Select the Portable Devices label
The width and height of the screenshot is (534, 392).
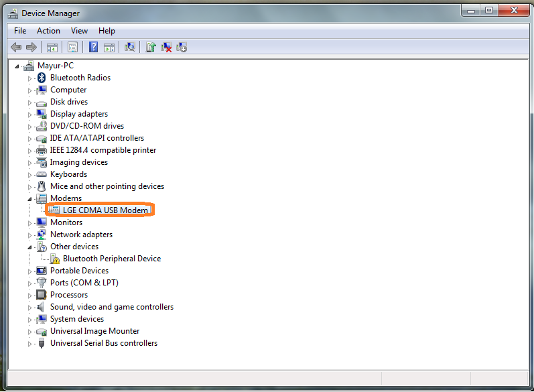pos(79,271)
